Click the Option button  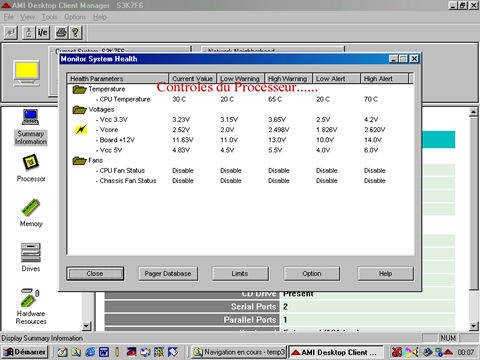(x=312, y=274)
